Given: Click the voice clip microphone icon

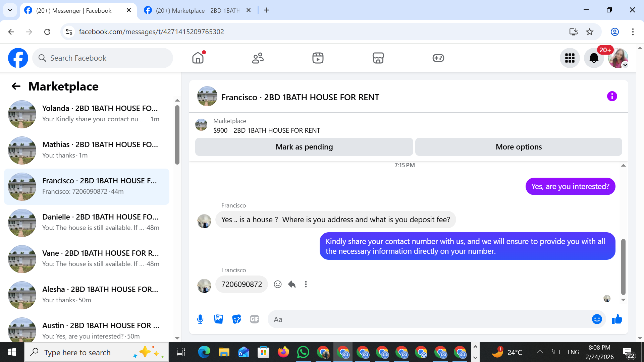Looking at the screenshot, I should 200,319.
